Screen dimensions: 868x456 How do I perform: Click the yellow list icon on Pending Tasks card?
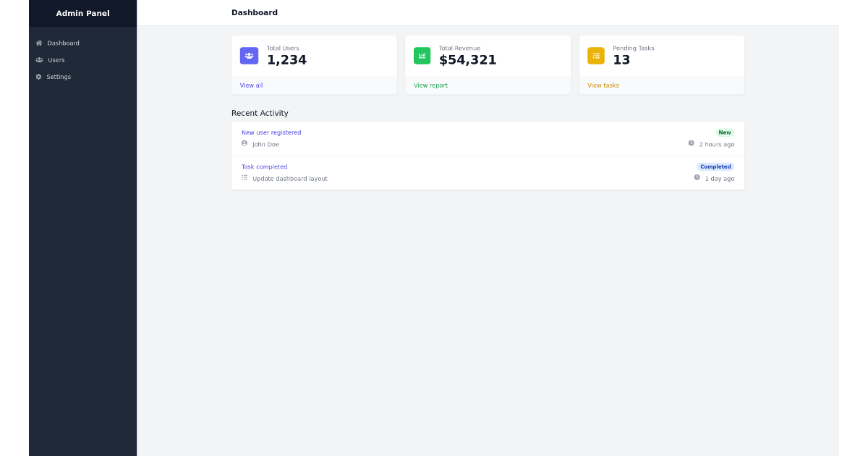[595, 55]
